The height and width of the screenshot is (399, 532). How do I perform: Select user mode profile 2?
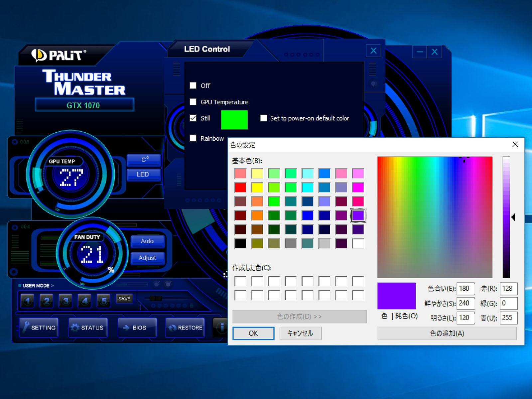[x=47, y=301]
